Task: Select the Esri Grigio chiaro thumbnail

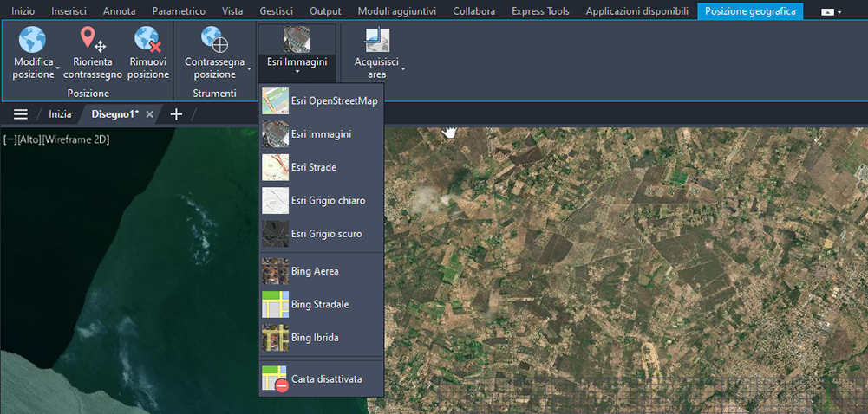Action: pyautogui.click(x=275, y=201)
